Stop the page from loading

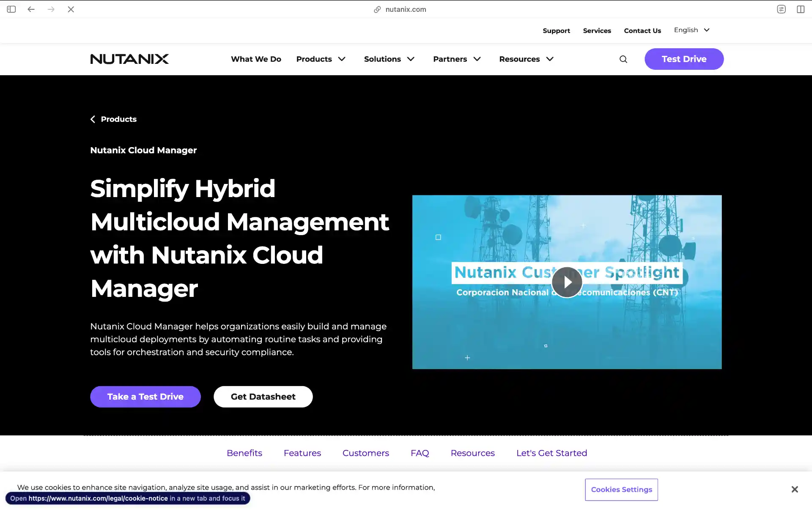click(x=71, y=9)
